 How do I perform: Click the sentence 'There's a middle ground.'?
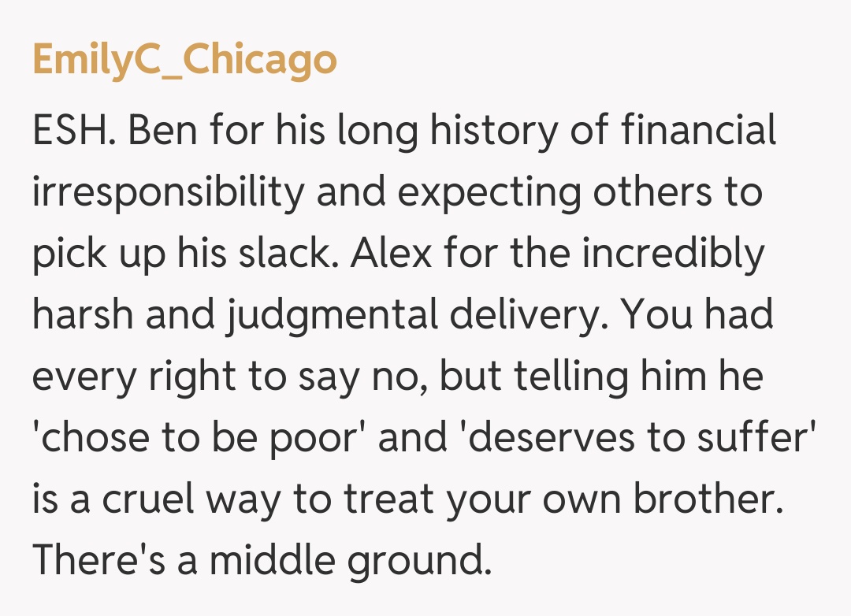tap(262, 562)
